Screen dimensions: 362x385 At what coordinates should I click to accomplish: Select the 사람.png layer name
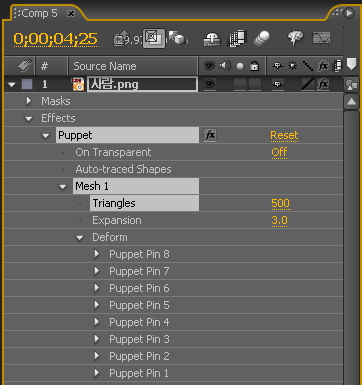(x=142, y=84)
